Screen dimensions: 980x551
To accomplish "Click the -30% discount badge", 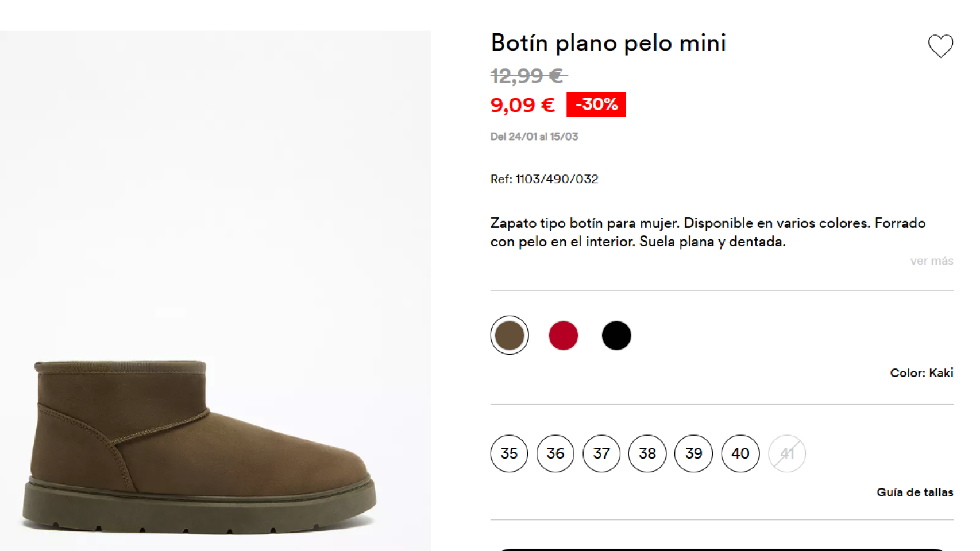I will pyautogui.click(x=595, y=104).
